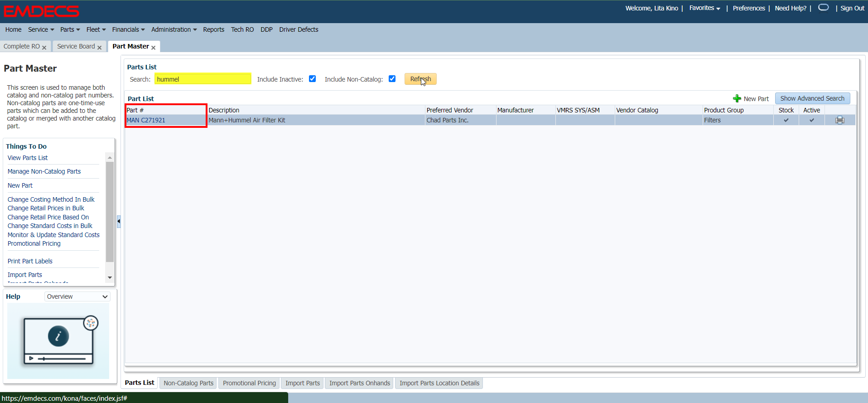868x403 pixels.
Task: Switch to Complete RO tab
Action: [22, 46]
